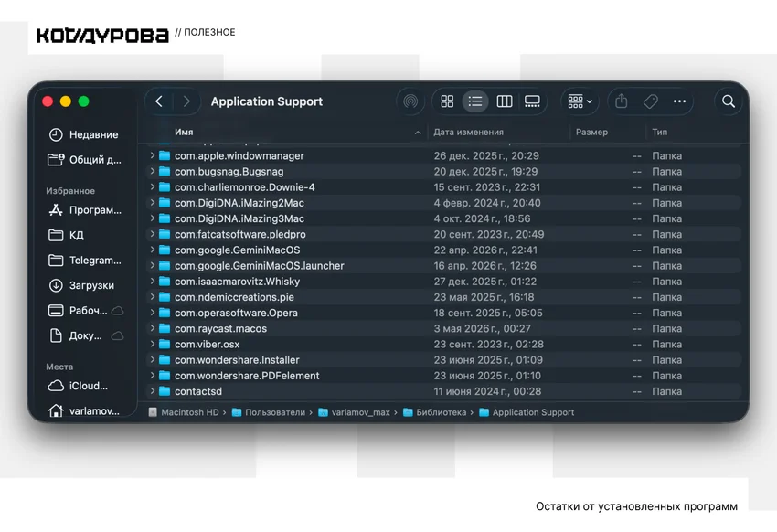777x532 pixels.
Task: Click the search magnifier icon
Action: 729,101
